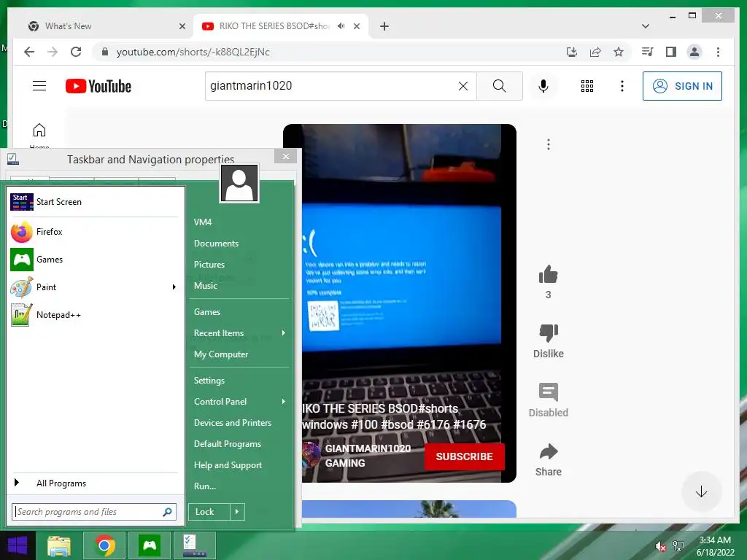Viewport: 747px width, 560px height.
Task: Share this page from address bar
Action: tap(595, 52)
